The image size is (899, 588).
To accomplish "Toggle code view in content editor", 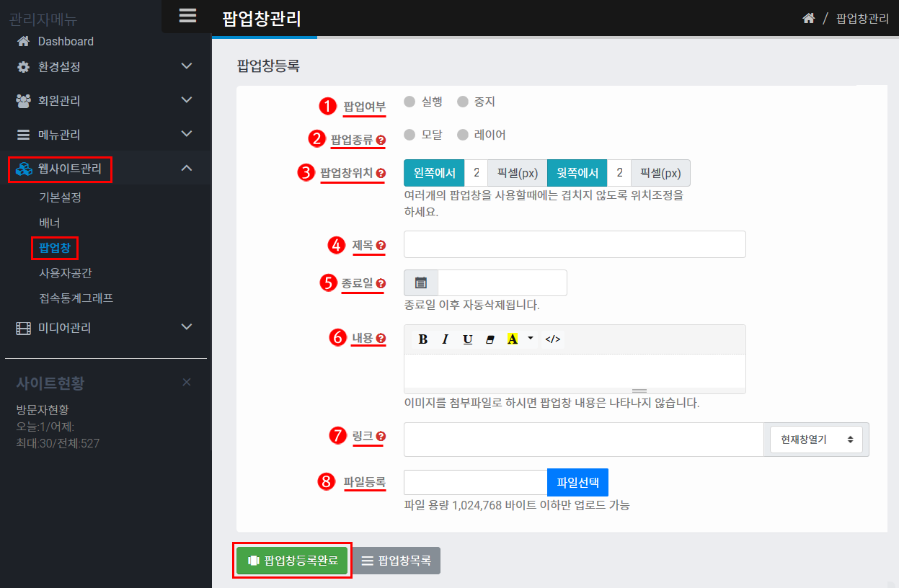I will (x=552, y=339).
